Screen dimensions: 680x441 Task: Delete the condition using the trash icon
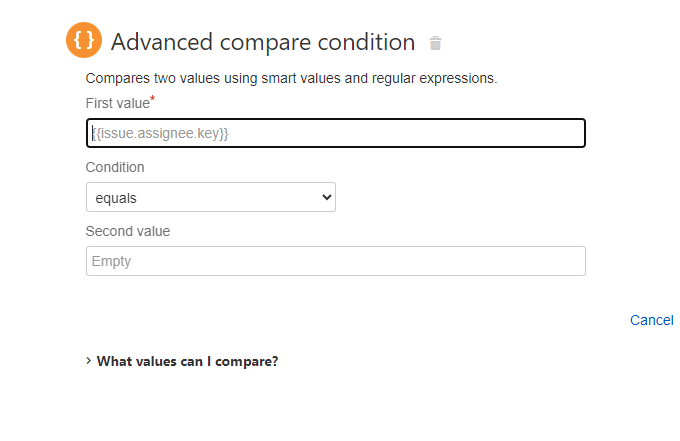coord(435,43)
